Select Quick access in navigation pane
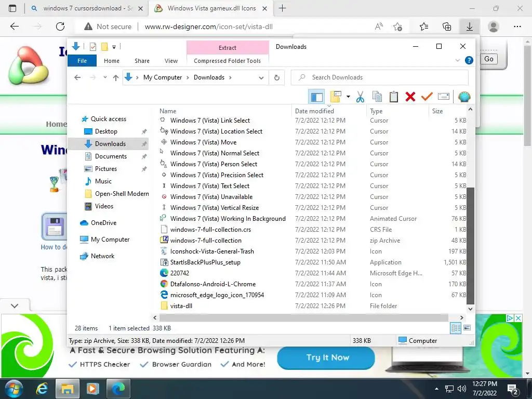Viewport: 532px width, 399px height. (x=108, y=119)
